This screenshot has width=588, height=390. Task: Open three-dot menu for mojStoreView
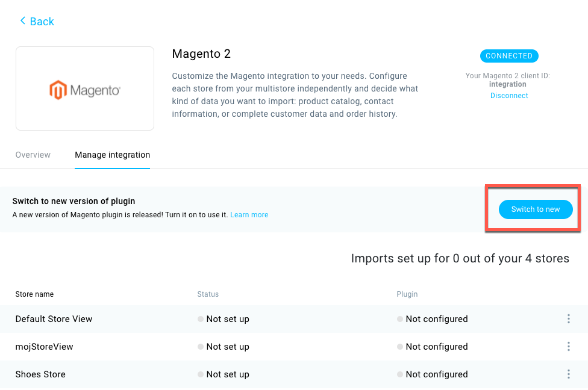coord(569,347)
